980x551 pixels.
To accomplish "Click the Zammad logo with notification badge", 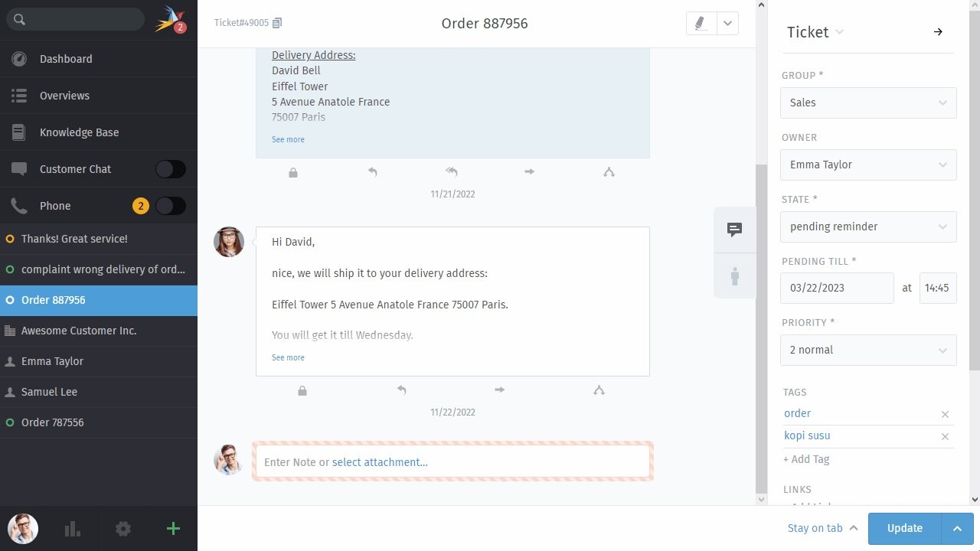I will point(171,19).
